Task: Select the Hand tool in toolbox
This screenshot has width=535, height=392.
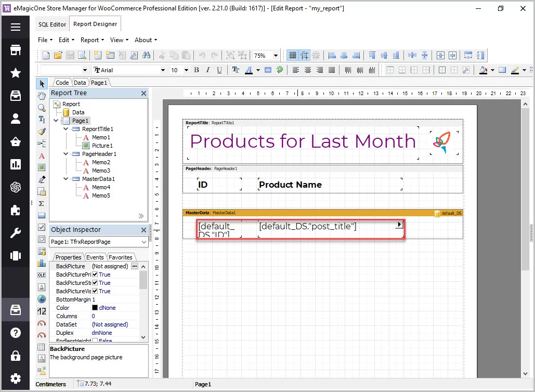Action: [x=42, y=96]
